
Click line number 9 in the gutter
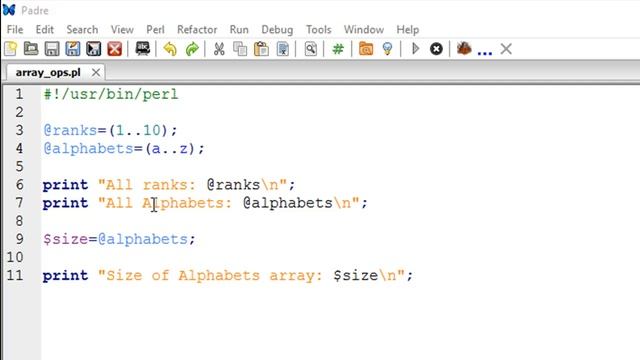tap(19, 239)
